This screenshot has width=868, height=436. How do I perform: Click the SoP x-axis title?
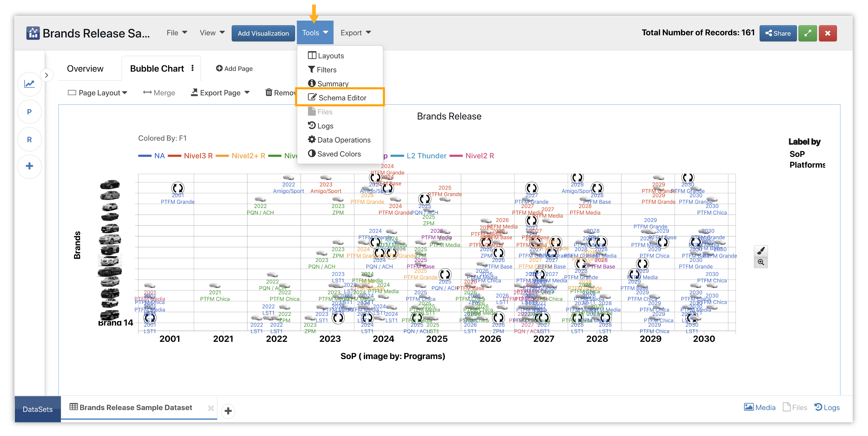393,356
